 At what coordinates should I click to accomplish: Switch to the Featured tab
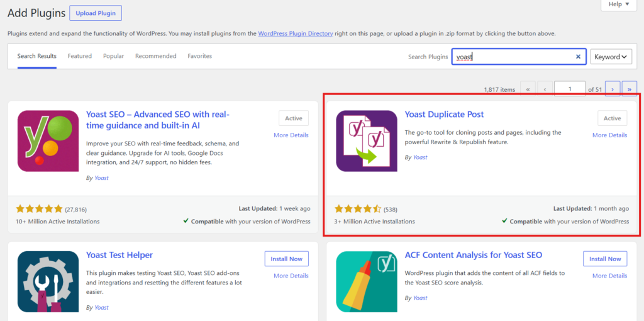pos(80,56)
